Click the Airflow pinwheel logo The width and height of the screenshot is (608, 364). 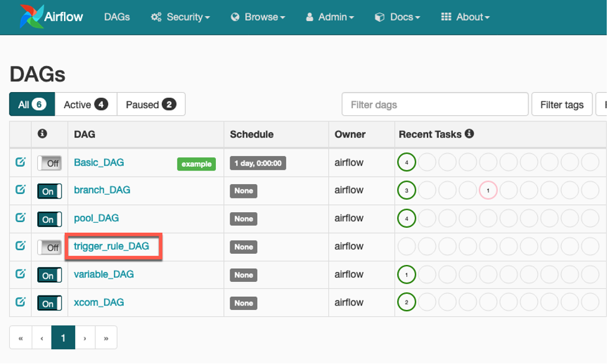(30, 17)
